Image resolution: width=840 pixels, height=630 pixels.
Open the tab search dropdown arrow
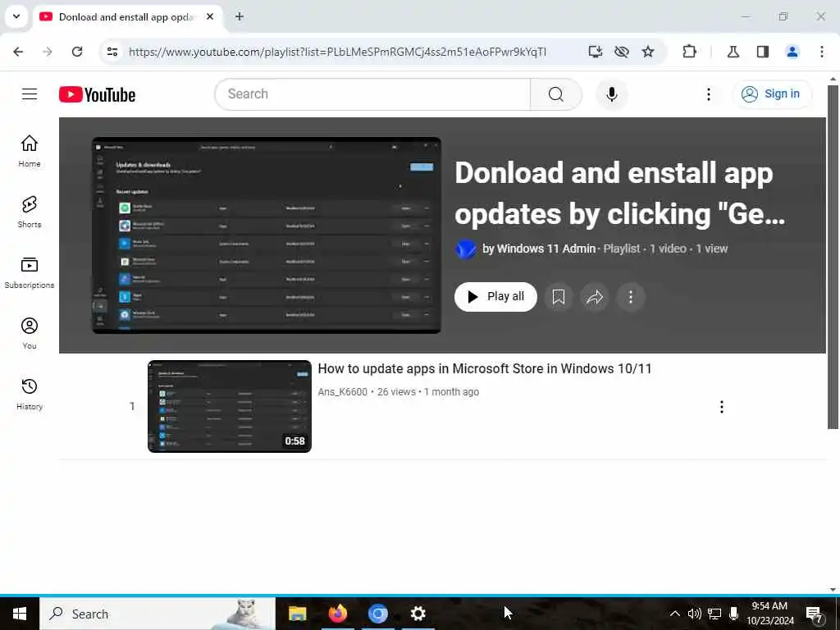click(x=16, y=16)
